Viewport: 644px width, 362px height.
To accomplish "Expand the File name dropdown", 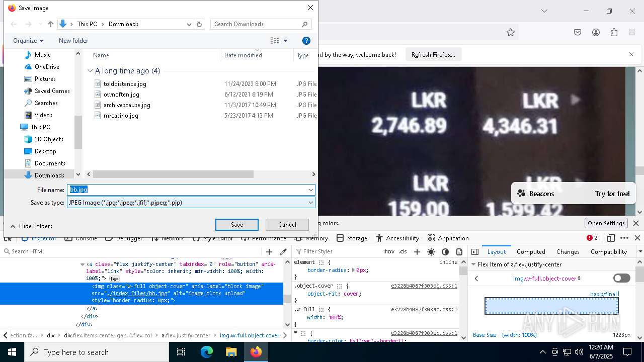I will click(311, 190).
